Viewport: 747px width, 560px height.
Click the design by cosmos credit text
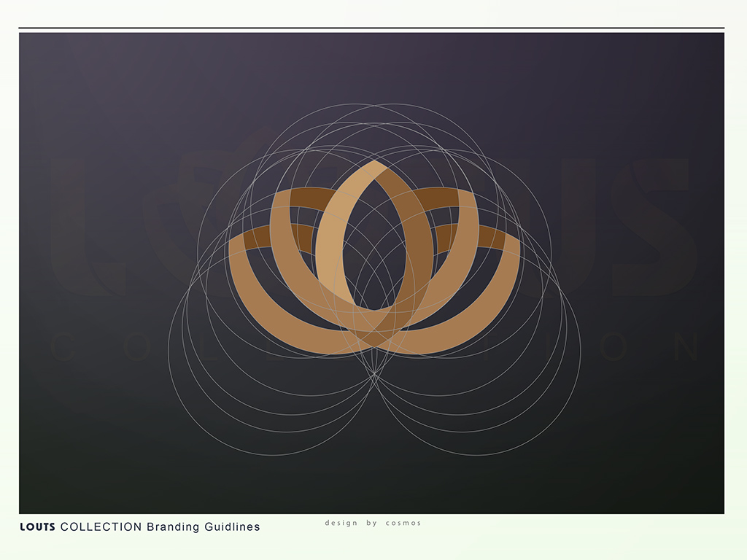(374, 523)
